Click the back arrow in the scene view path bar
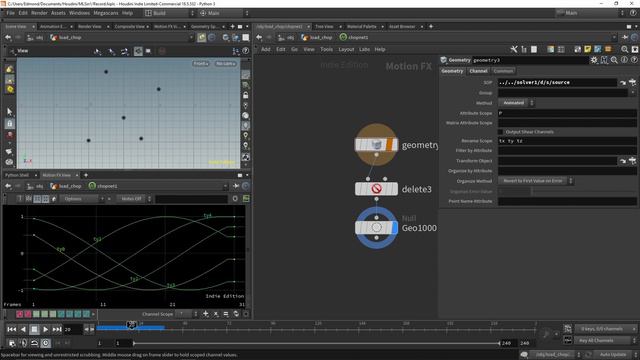This screenshot has width=640, height=360. point(8,38)
